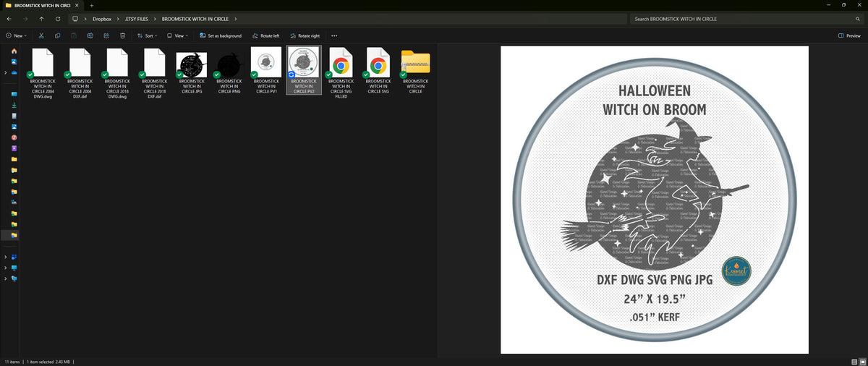Navigate up one folder level
Screen dimensions: 868x366
click(41, 19)
